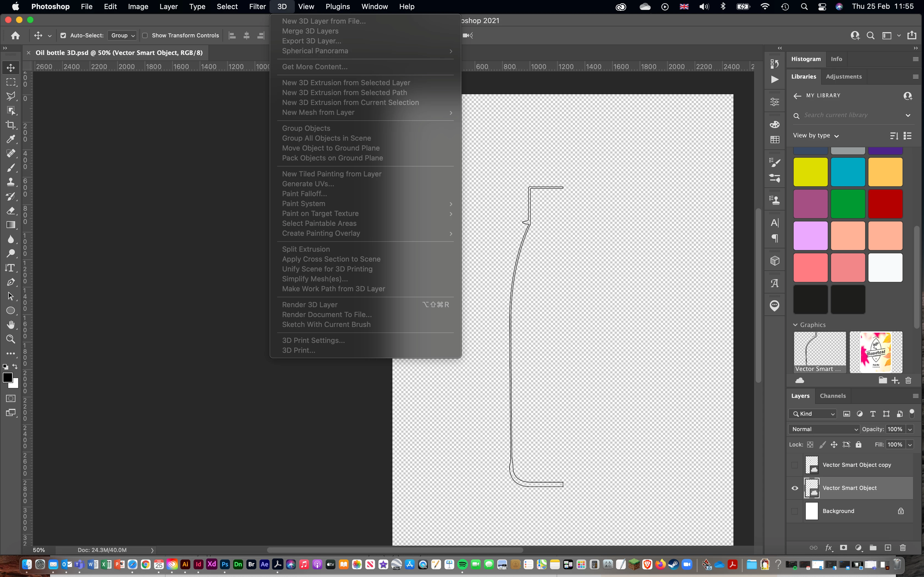This screenshot has width=924, height=577.
Task: Select the Brush tool
Action: pyautogui.click(x=11, y=168)
